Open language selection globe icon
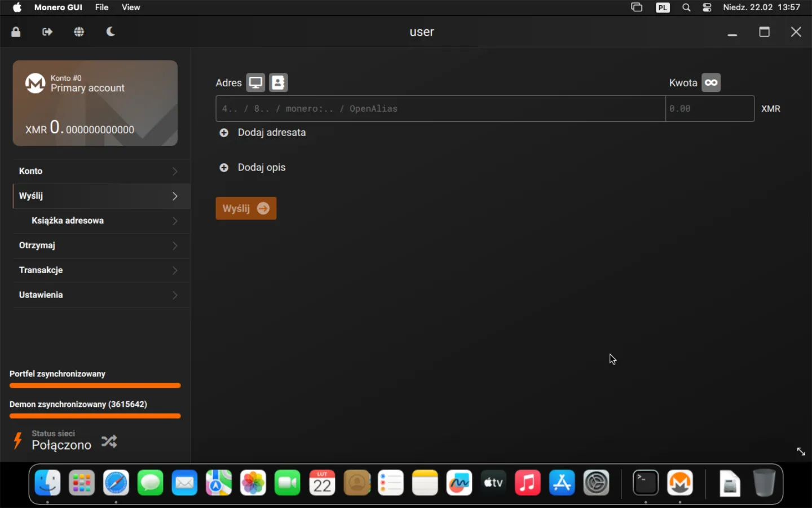Screen dimensions: 812x508 79,32
